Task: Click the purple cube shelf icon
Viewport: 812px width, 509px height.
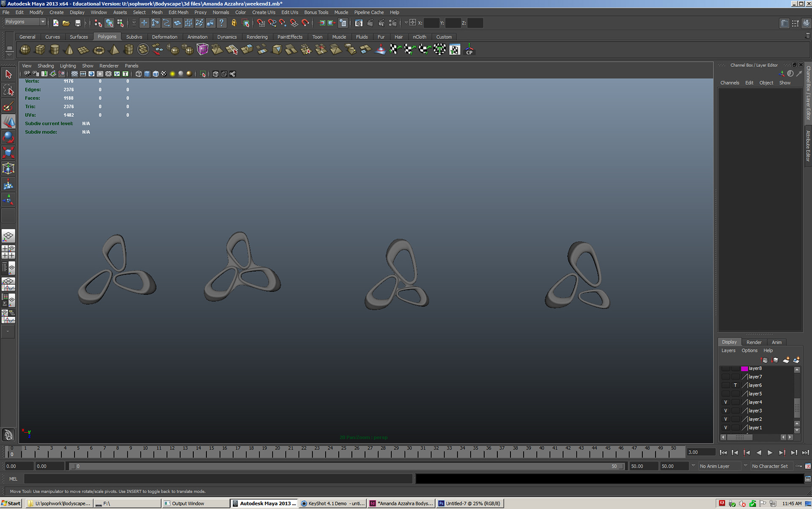Action: pos(203,50)
